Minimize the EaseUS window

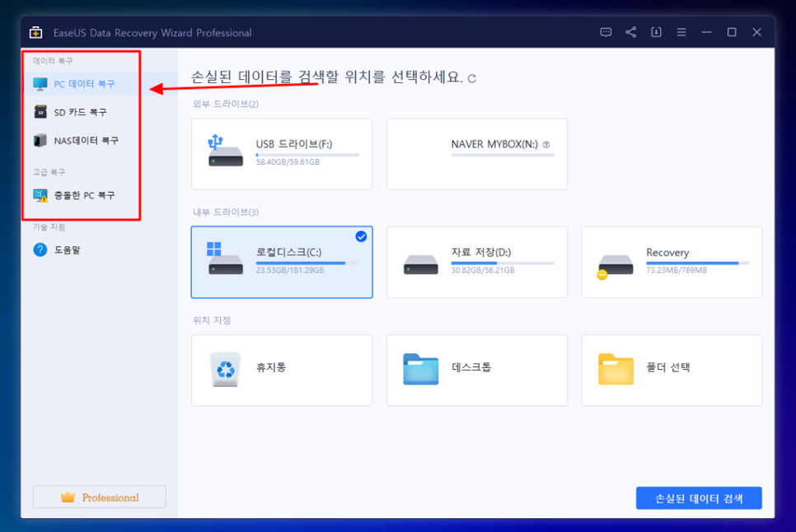tap(706, 32)
